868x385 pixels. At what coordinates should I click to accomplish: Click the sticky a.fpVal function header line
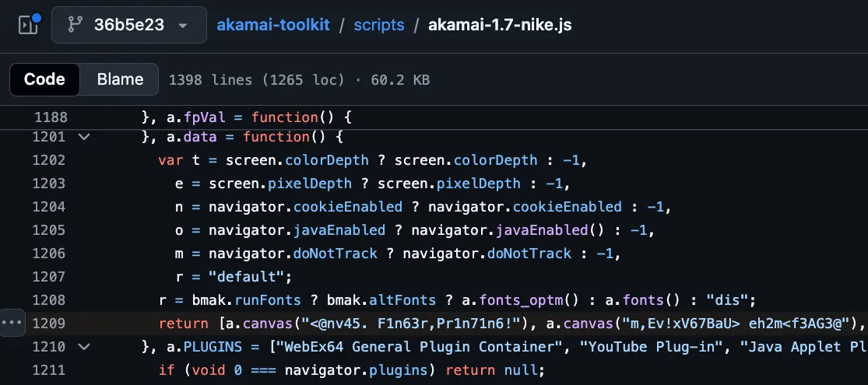(247, 117)
